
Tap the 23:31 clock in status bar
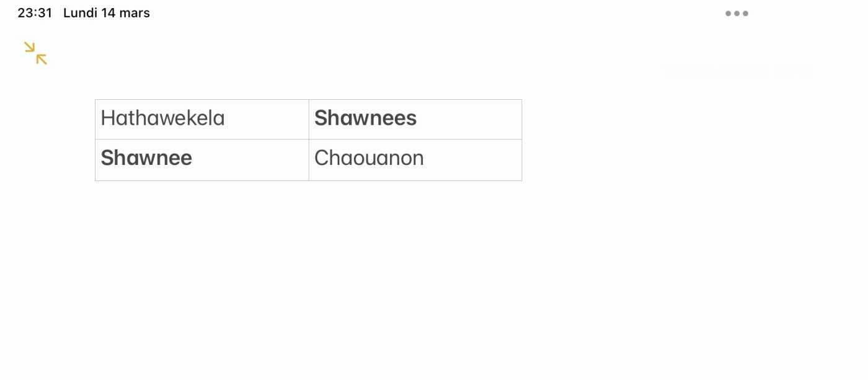[x=35, y=13]
